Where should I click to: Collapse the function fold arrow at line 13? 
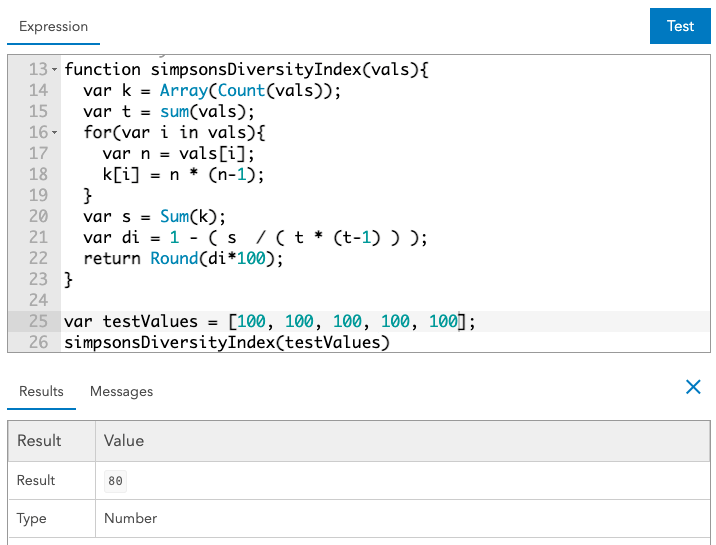click(54, 70)
